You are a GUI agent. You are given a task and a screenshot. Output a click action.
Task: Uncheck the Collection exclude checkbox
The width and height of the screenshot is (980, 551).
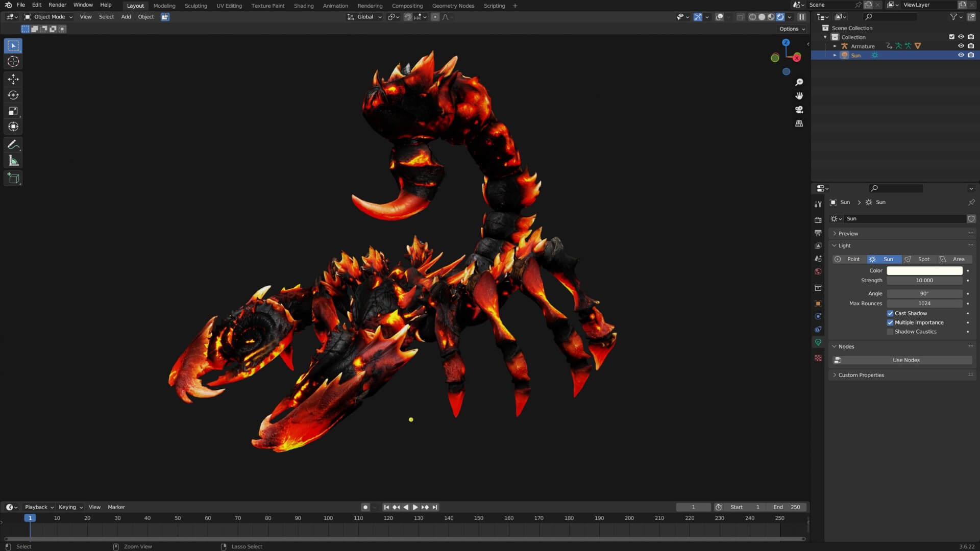click(x=951, y=37)
